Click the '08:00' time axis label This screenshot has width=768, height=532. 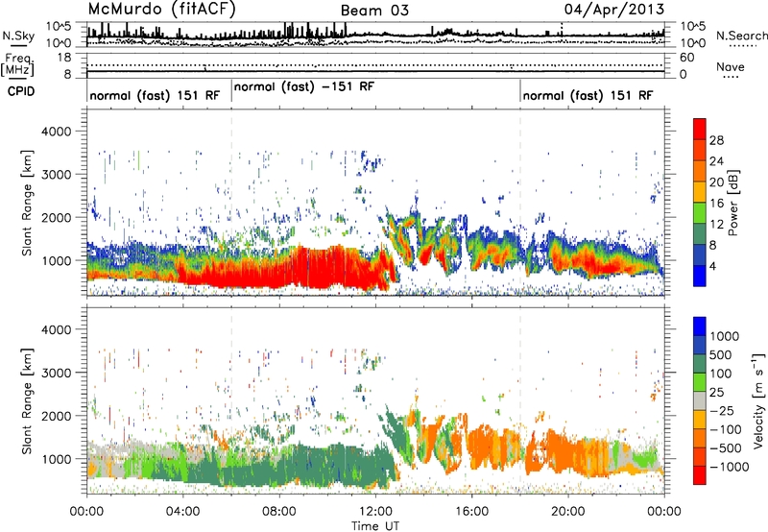pyautogui.click(x=279, y=512)
